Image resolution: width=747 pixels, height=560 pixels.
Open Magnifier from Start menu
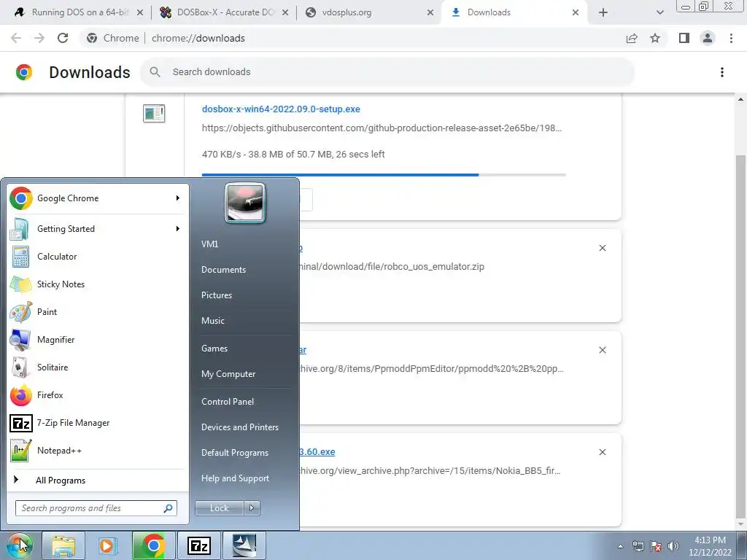pos(98,340)
